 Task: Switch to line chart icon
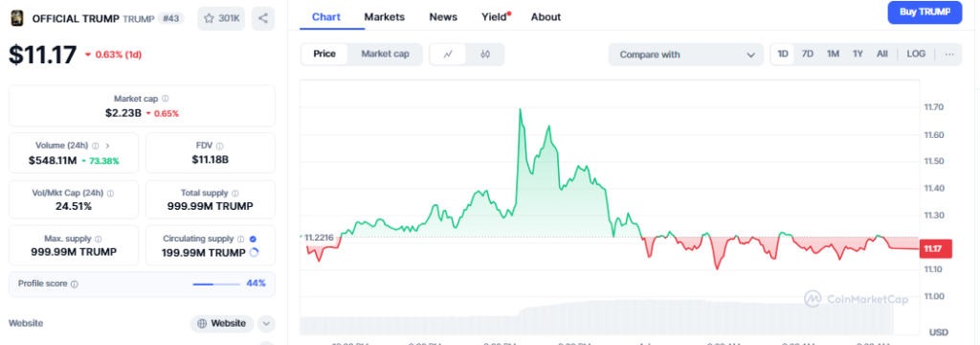448,55
